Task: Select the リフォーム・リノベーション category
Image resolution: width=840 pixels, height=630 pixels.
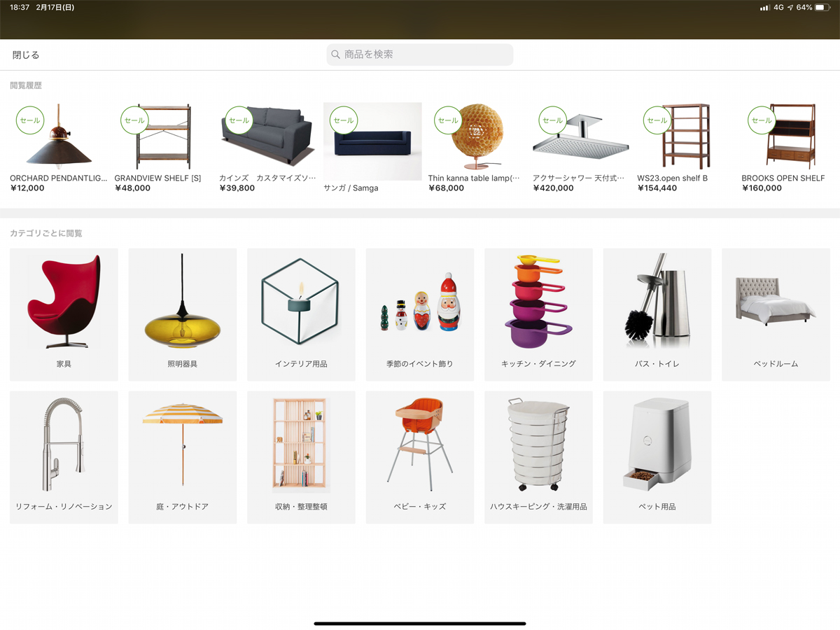Action: [x=64, y=457]
